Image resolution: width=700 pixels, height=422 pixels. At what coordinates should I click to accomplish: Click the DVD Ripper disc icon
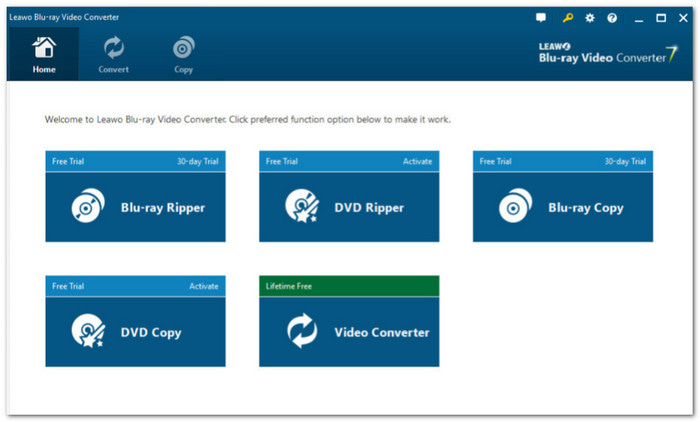tap(302, 205)
